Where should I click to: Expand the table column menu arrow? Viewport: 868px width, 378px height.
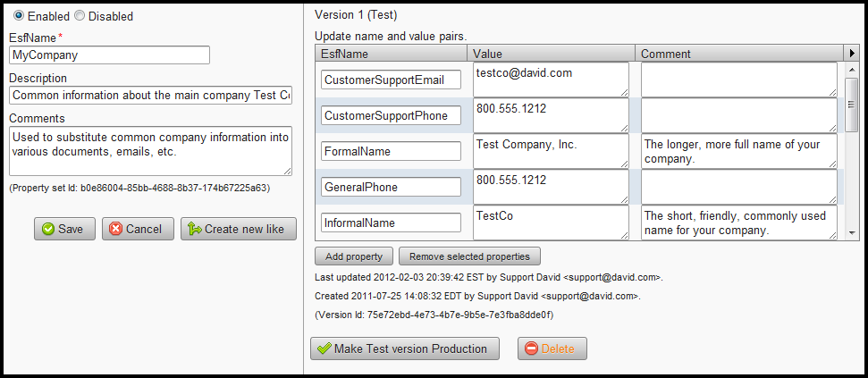click(852, 54)
